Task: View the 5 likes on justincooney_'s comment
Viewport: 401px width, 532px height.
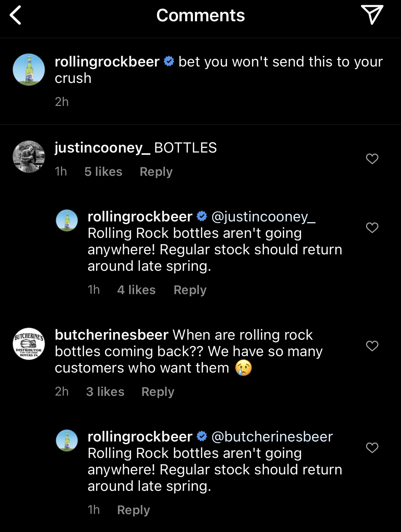Action: [103, 171]
